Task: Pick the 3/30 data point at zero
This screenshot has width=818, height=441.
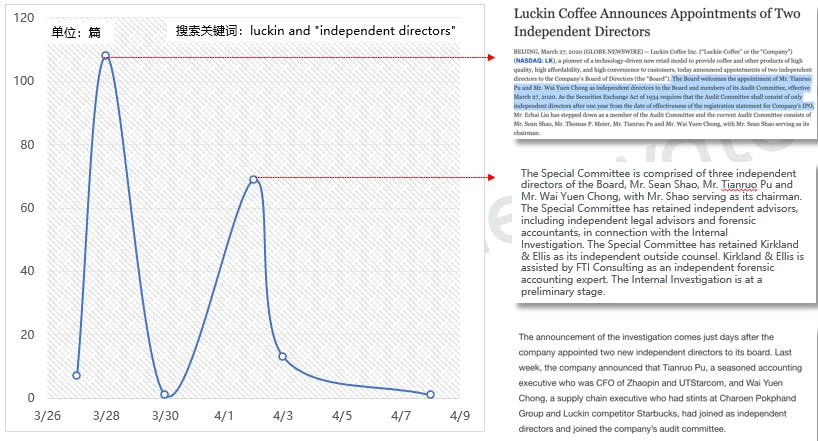Action: pos(164,394)
